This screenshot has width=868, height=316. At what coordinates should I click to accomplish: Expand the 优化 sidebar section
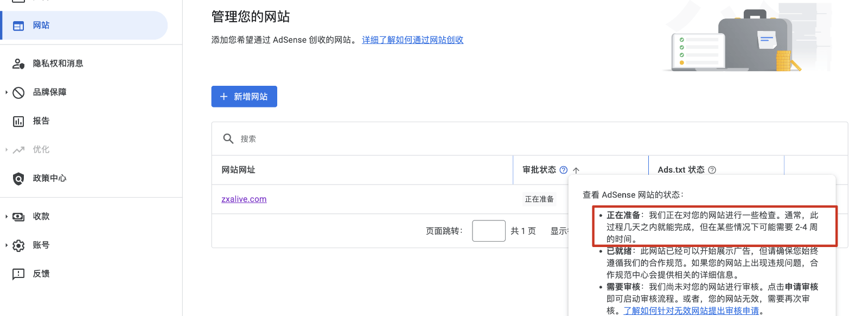tap(6, 149)
